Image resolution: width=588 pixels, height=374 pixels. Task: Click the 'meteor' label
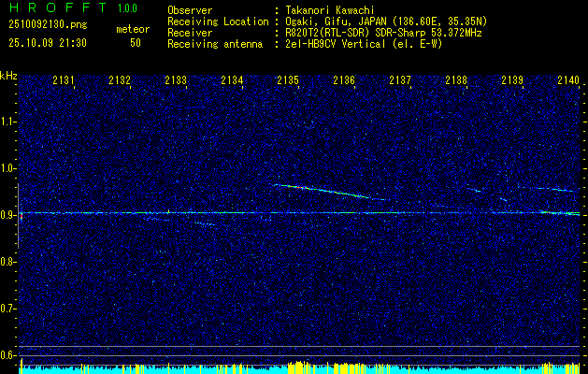133,29
